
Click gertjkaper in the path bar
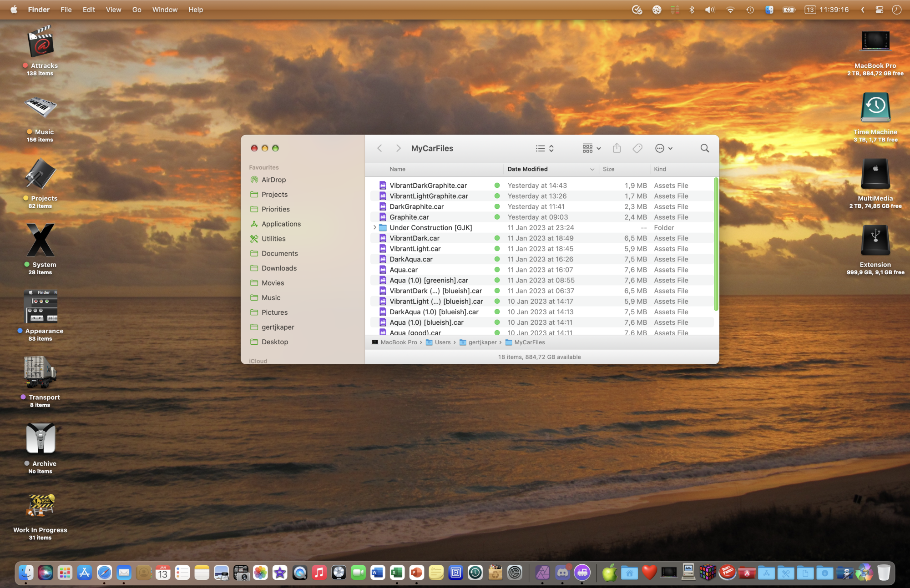[x=482, y=342]
